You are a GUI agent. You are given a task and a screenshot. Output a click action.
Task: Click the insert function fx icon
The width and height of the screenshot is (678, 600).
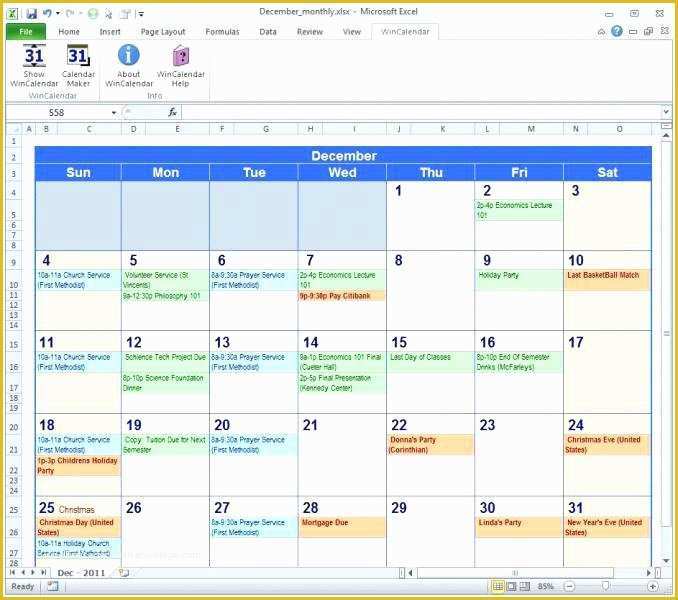coord(172,113)
